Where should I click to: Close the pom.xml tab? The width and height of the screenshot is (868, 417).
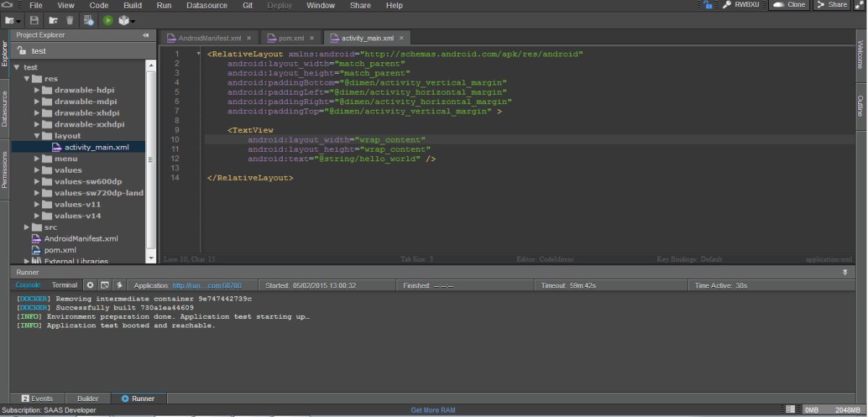[x=312, y=38]
